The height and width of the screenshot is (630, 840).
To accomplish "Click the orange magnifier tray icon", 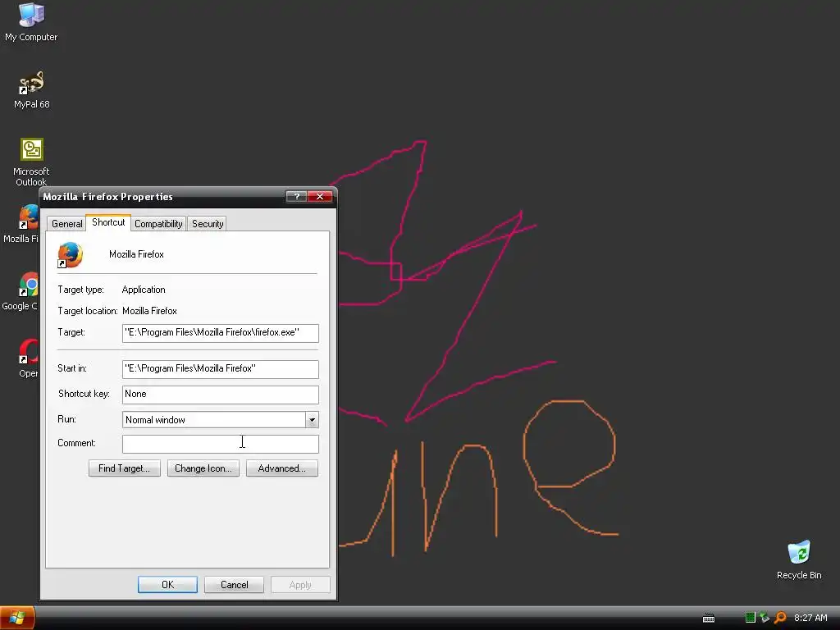I will pyautogui.click(x=780, y=618).
